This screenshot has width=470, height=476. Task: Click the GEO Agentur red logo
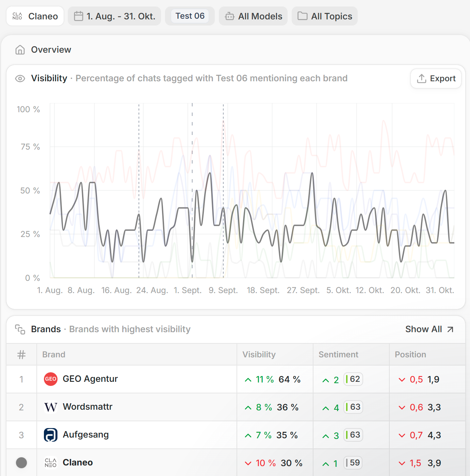[x=51, y=379]
